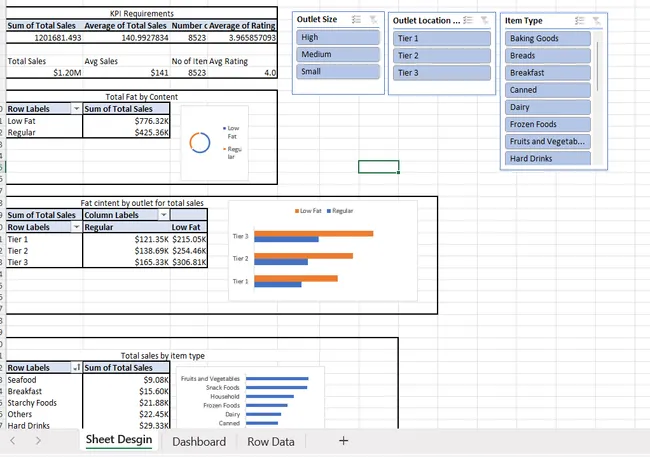
Task: Clear filter on Outlet Size slicer
Action: (373, 19)
